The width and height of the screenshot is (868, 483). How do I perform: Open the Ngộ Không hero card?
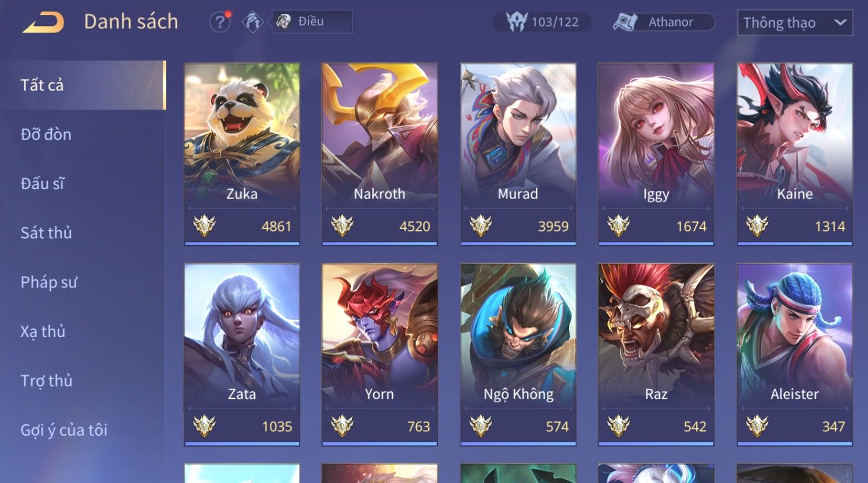pos(518,354)
